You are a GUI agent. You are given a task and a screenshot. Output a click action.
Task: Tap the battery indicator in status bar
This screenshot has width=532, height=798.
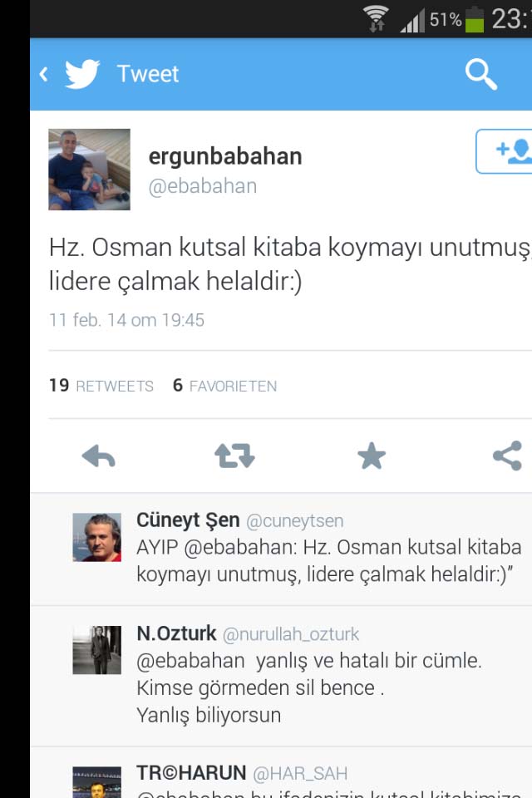click(474, 19)
